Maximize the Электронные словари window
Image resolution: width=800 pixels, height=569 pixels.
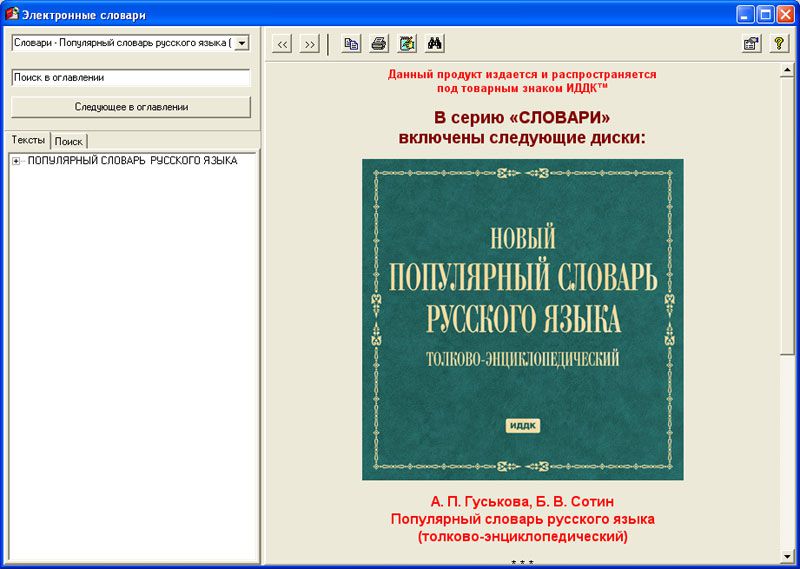[765, 14]
